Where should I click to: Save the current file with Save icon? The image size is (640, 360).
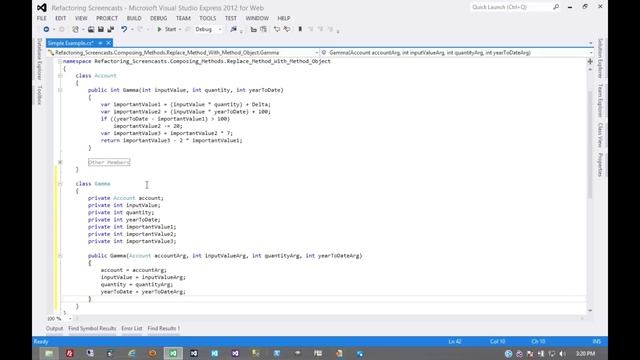100,29
